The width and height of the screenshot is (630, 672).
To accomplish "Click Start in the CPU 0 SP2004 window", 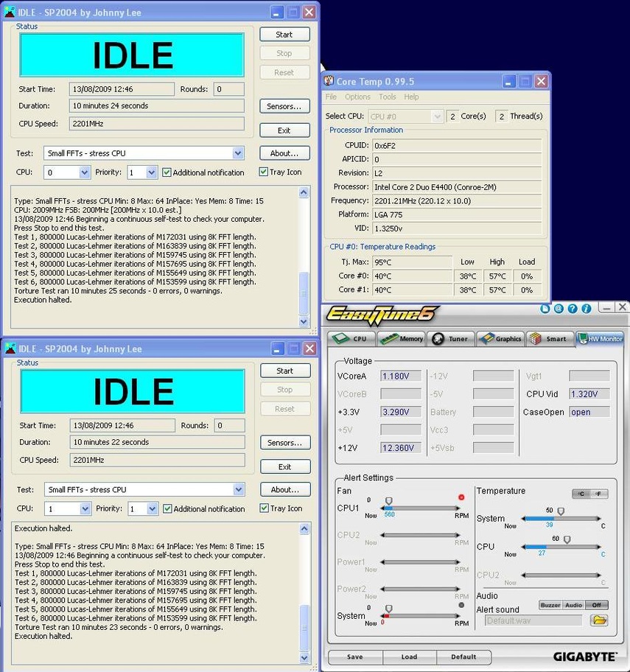I will coord(284,35).
